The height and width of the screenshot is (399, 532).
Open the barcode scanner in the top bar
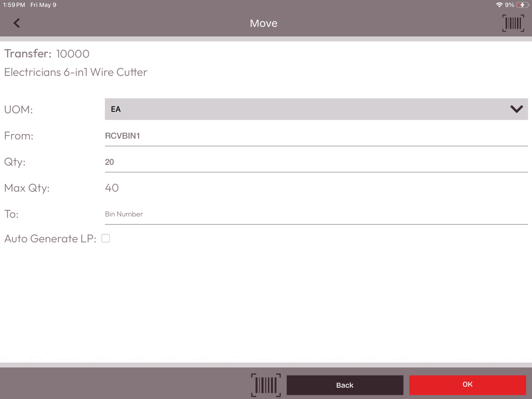[x=513, y=23]
